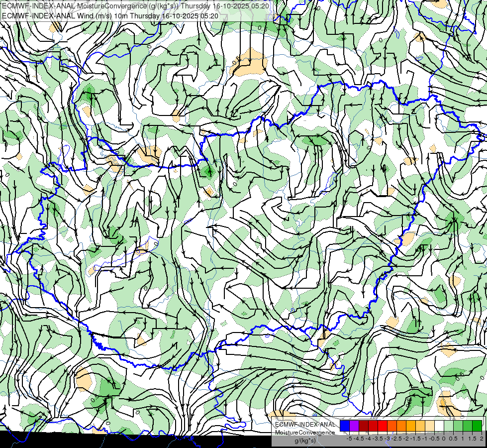Click the 2 legend scale label
The image size is (487, 448).
pyautogui.click(x=482, y=439)
